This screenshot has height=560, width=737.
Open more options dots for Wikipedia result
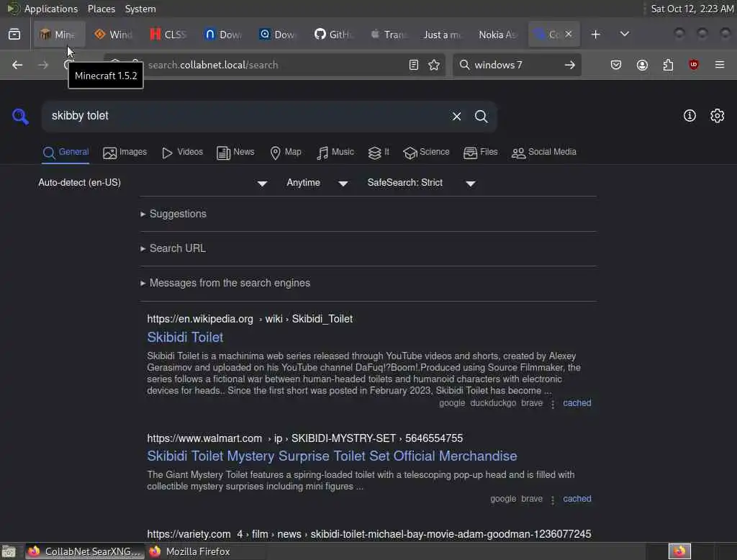coord(553,404)
